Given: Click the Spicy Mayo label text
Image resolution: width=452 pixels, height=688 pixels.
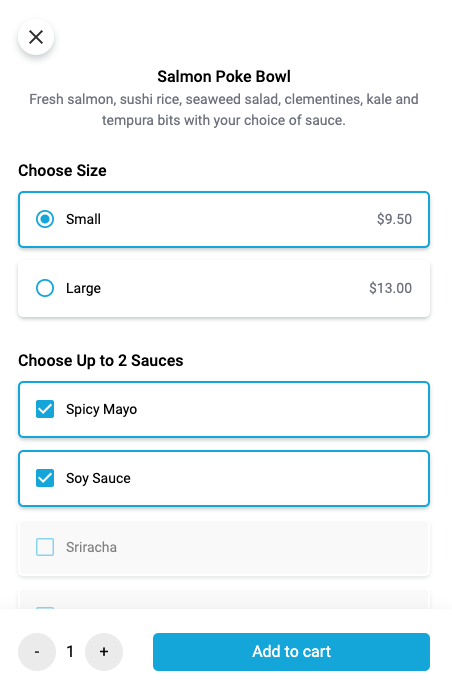Looking at the screenshot, I should 101,409.
